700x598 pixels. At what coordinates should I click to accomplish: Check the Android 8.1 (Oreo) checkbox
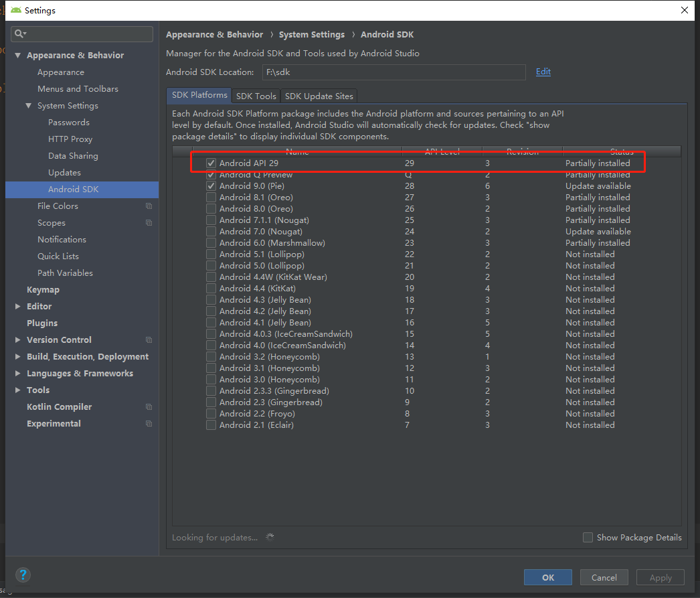pyautogui.click(x=211, y=197)
